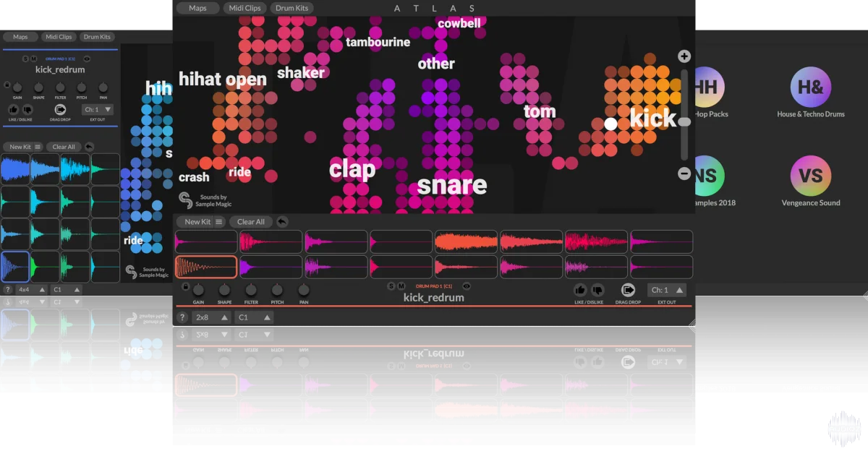The image size is (868, 454).
Task: Open the Ch: 1 dropdown in the left window
Action: pyautogui.click(x=98, y=110)
